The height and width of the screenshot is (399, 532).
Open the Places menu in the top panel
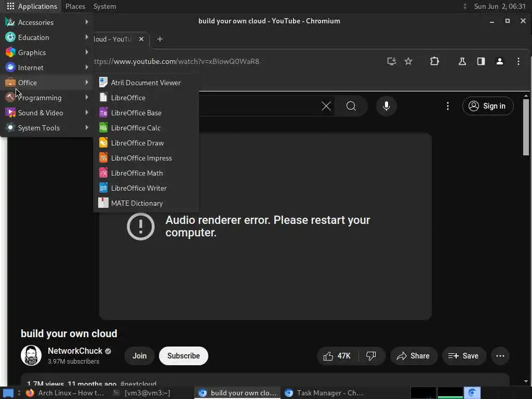tap(75, 6)
